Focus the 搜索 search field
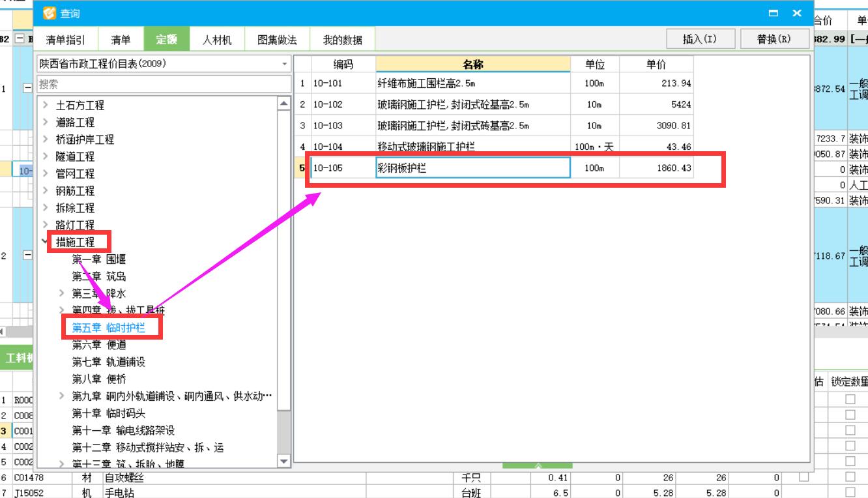 tap(164, 84)
